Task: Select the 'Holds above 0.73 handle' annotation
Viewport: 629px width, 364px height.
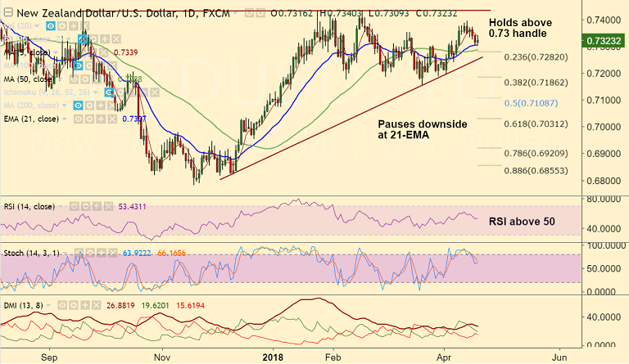Action: pos(520,28)
